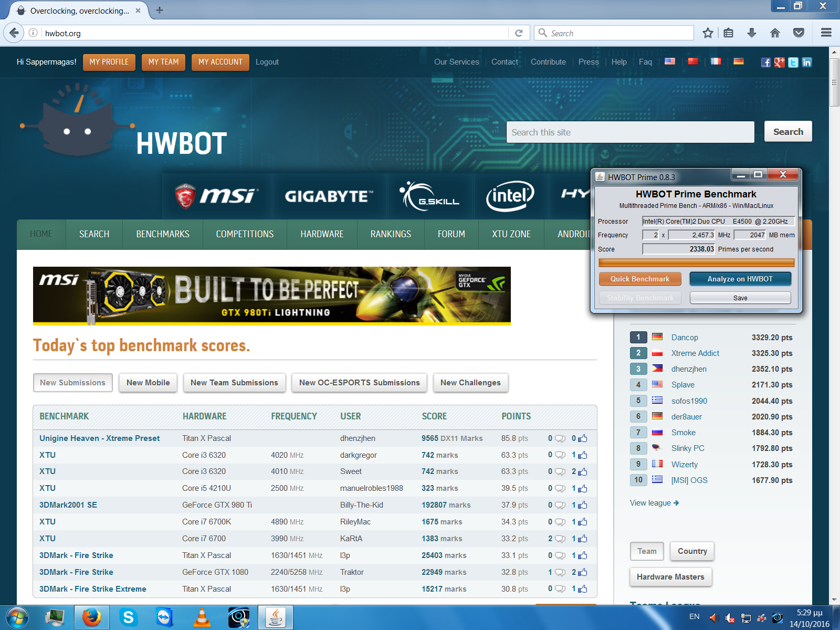Select the New Submissions tab

(x=73, y=383)
